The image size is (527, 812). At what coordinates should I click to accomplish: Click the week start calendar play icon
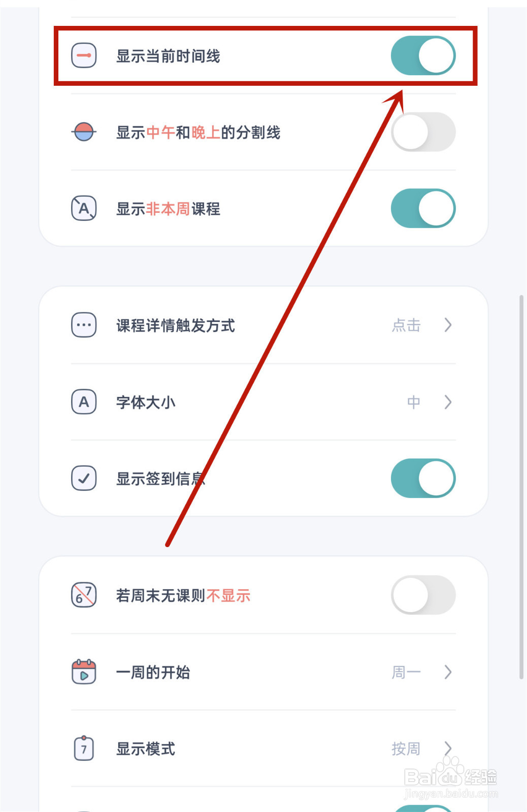84,672
